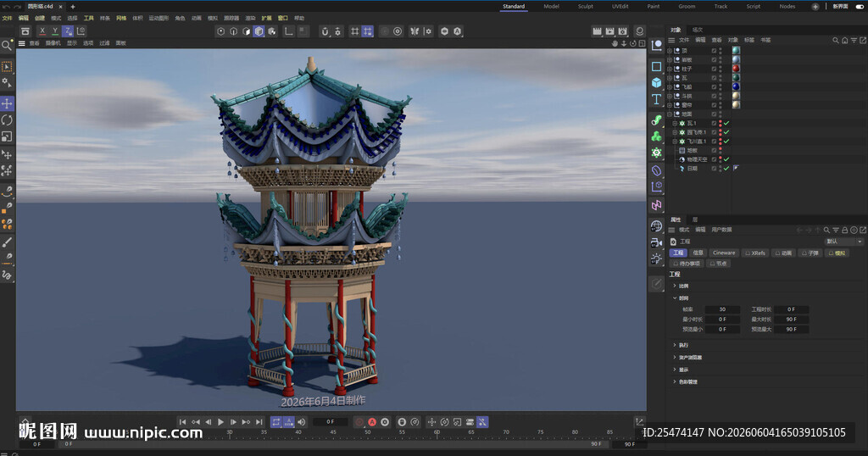Click the snap magnet icon
Image resolution: width=868 pixels, height=456 pixels.
click(x=325, y=31)
